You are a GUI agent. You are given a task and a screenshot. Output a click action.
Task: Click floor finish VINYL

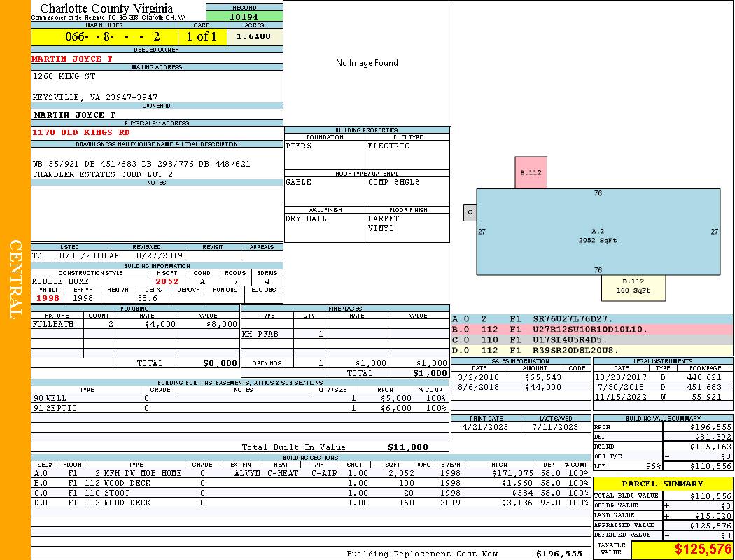click(x=381, y=229)
